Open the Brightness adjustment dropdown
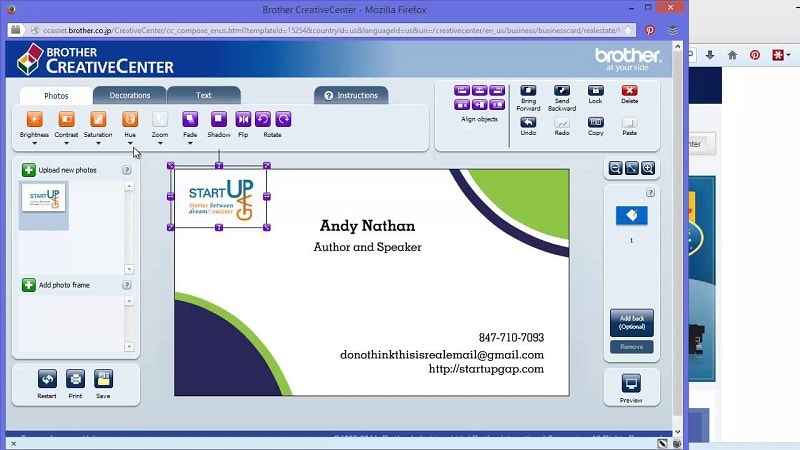The image size is (800, 450). point(34,143)
